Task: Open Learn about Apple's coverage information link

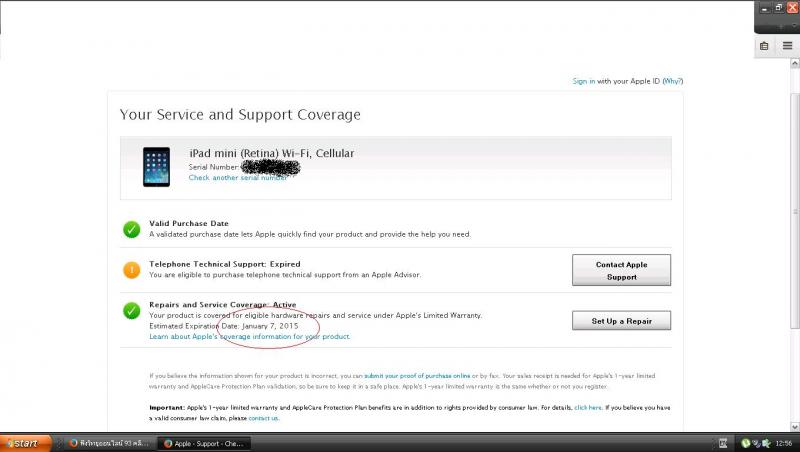Action: pos(249,336)
